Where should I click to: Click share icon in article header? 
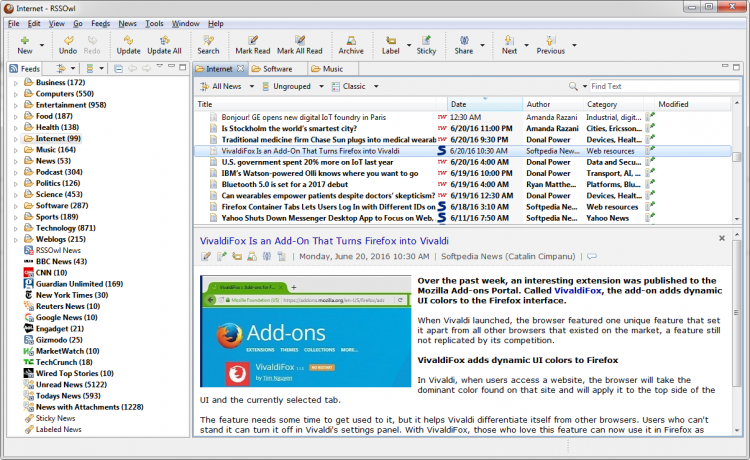point(267,257)
